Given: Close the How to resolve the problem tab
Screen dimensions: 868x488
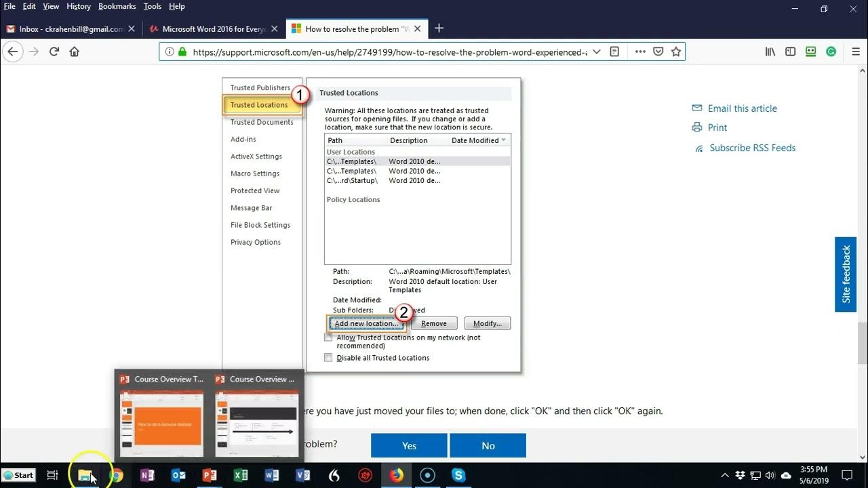Looking at the screenshot, I should tap(418, 29).
